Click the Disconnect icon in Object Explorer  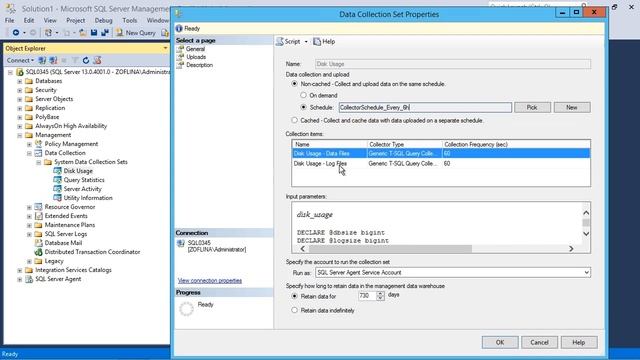coord(53,60)
